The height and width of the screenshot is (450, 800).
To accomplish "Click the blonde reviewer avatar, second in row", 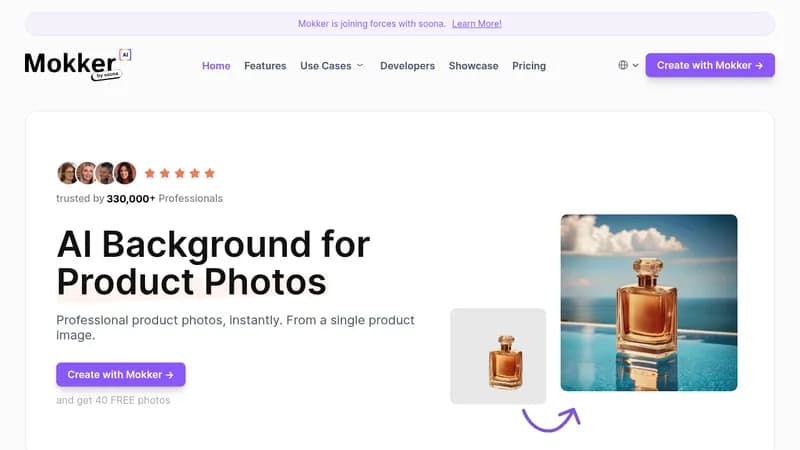I will click(86, 173).
